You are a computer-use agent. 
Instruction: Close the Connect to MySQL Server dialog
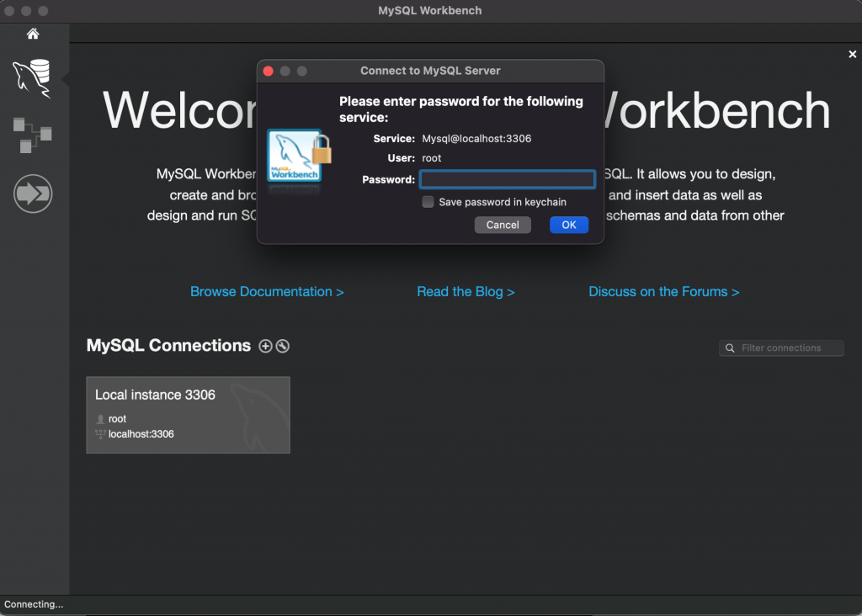point(269,71)
